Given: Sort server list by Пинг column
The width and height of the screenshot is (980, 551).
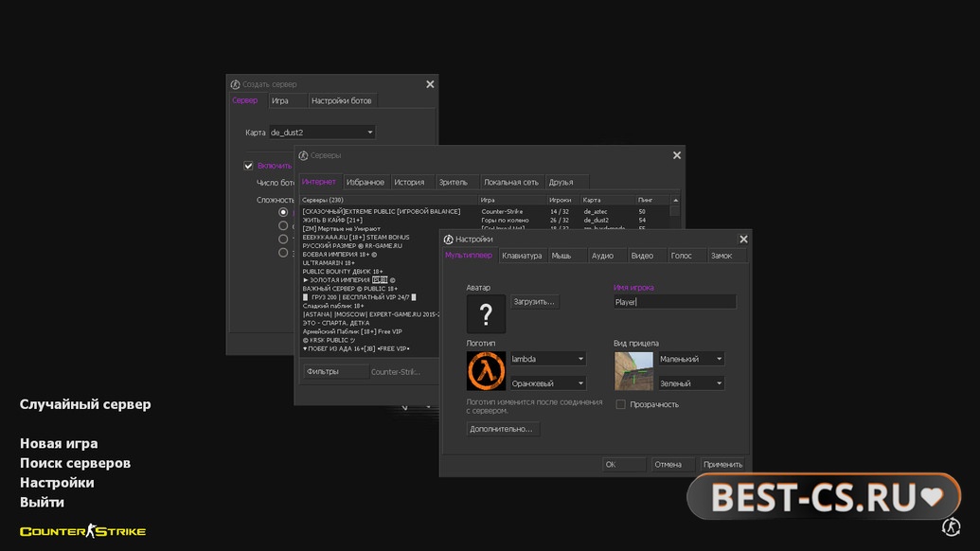Looking at the screenshot, I should coord(653,200).
